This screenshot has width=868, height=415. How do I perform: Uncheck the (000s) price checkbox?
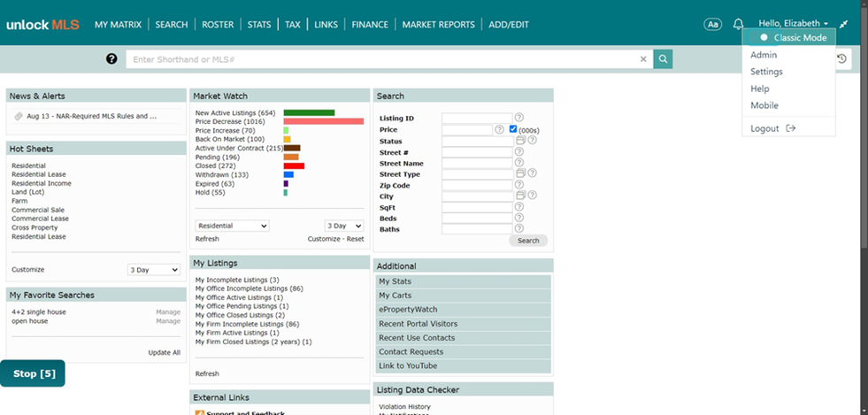(x=513, y=129)
